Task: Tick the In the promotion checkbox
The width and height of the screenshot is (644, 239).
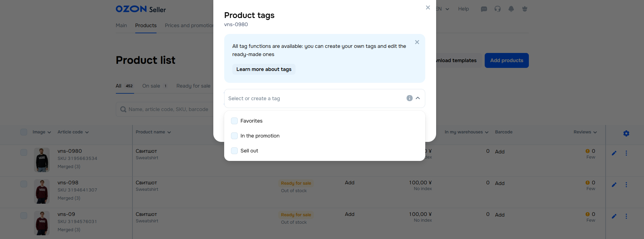Action: (234, 136)
